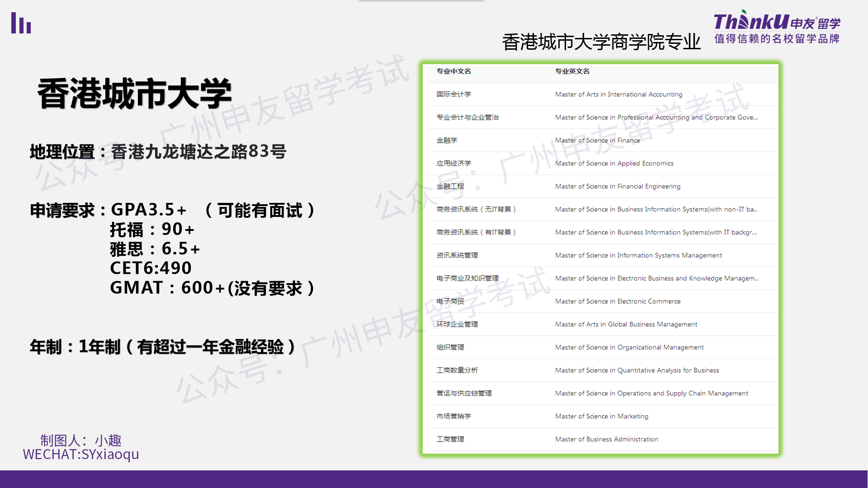Select the 电子商业及知识管理 cell
868x488 pixels.
pyautogui.click(x=467, y=278)
